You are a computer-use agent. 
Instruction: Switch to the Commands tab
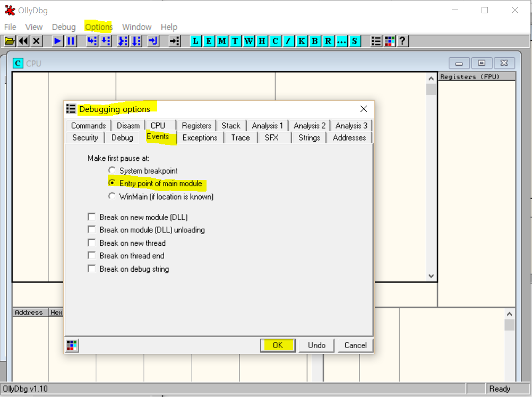point(88,126)
